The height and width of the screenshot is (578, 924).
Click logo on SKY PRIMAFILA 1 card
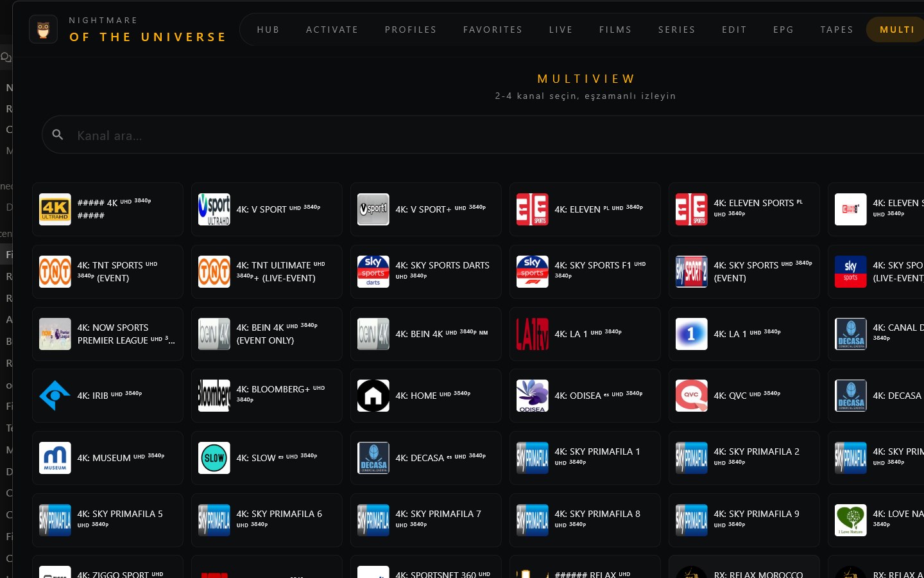533,458
